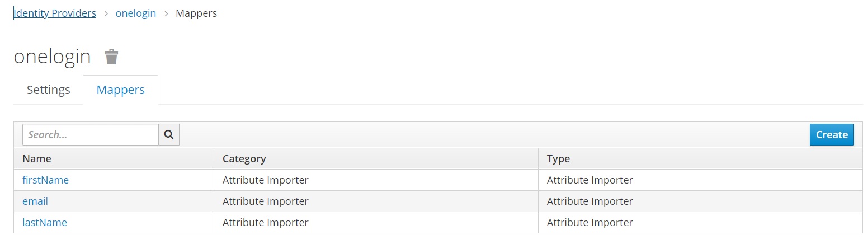Go to Identity Providers breadcrumb link
The height and width of the screenshot is (244, 868).
click(55, 13)
